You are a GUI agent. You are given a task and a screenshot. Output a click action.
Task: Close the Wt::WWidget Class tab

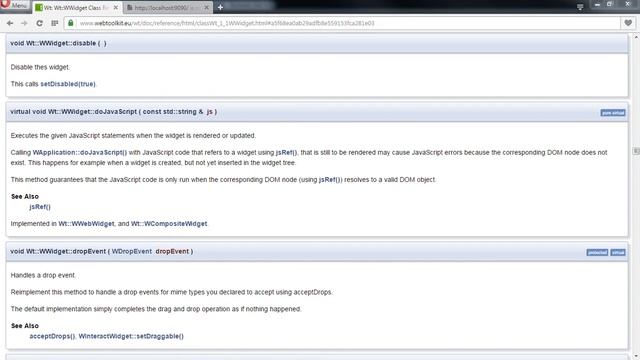pos(116,8)
